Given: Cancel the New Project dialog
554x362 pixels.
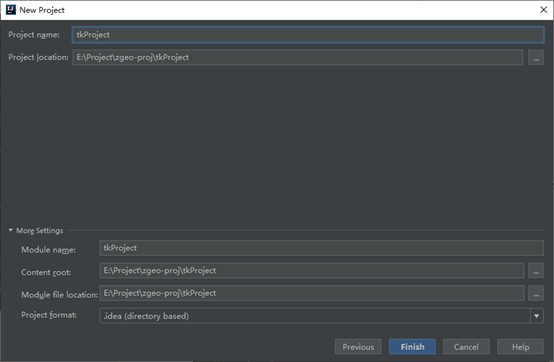Looking at the screenshot, I should 466,347.
